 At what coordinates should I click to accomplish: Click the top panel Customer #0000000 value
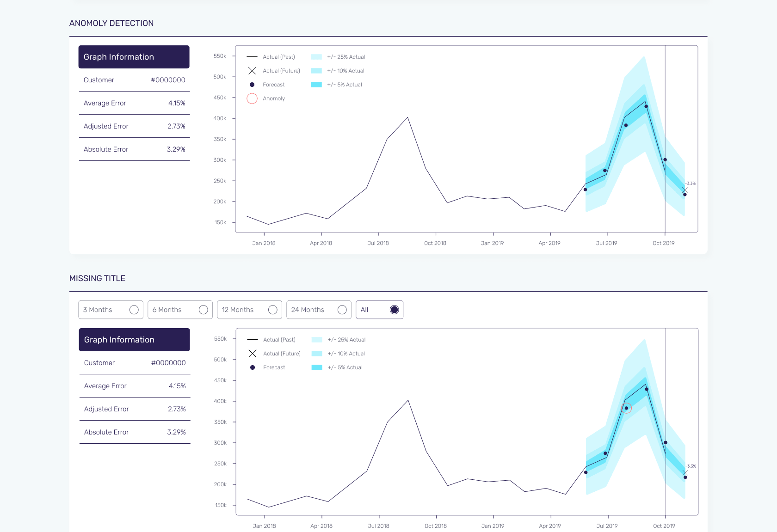coord(168,80)
